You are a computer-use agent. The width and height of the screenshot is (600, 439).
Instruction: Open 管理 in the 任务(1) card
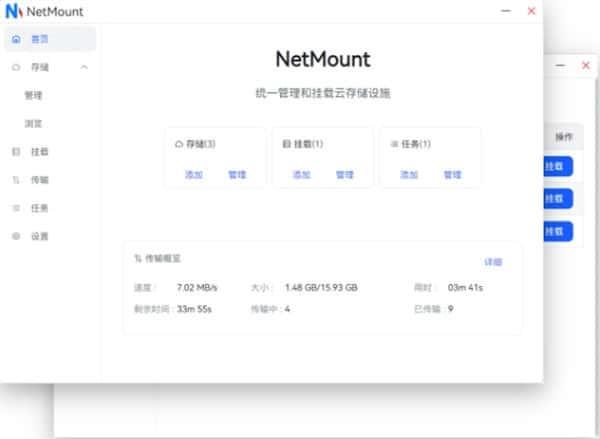(x=453, y=174)
